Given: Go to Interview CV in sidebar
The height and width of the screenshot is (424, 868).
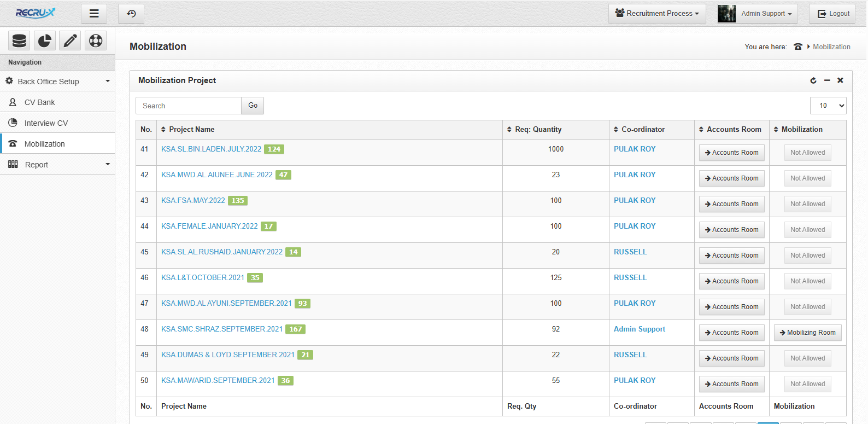Looking at the screenshot, I should click(46, 123).
